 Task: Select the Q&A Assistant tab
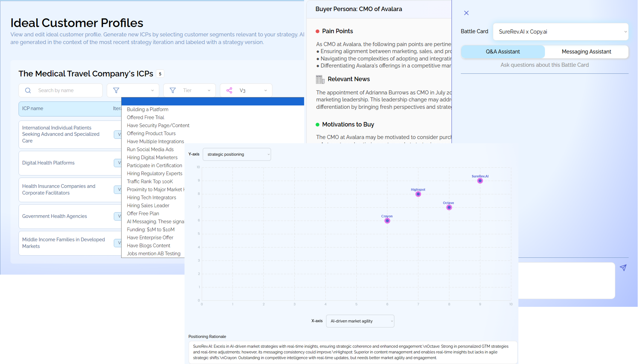point(503,52)
